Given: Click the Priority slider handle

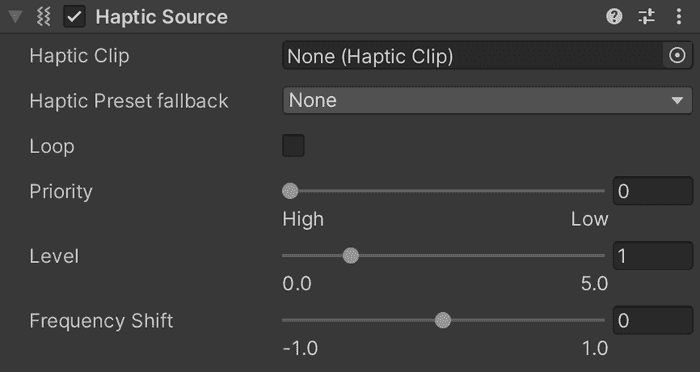Looking at the screenshot, I should pos(290,191).
